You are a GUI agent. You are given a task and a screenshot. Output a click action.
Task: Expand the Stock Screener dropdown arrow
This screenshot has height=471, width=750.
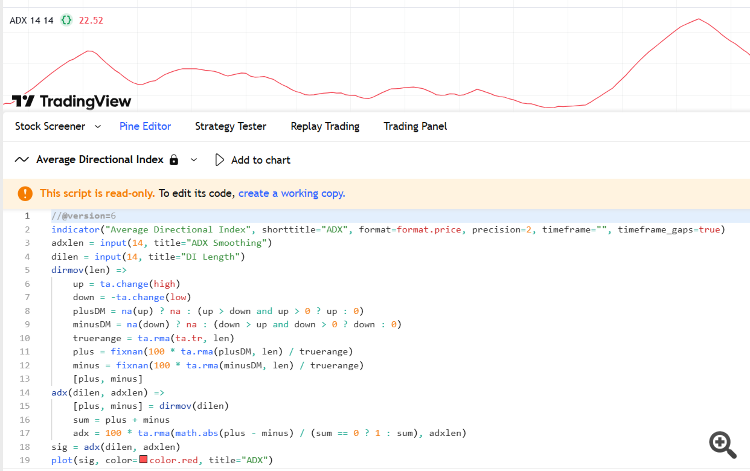pyautogui.click(x=98, y=127)
